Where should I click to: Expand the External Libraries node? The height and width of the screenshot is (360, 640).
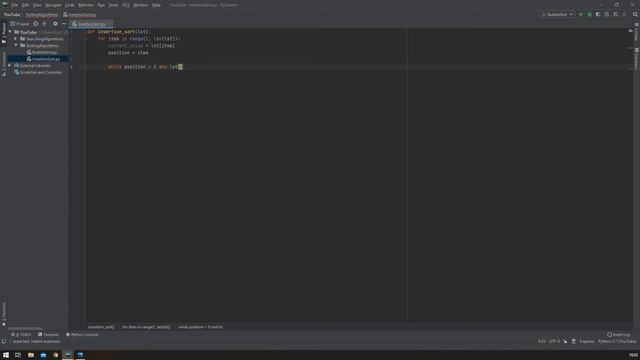pyautogui.click(x=10, y=65)
